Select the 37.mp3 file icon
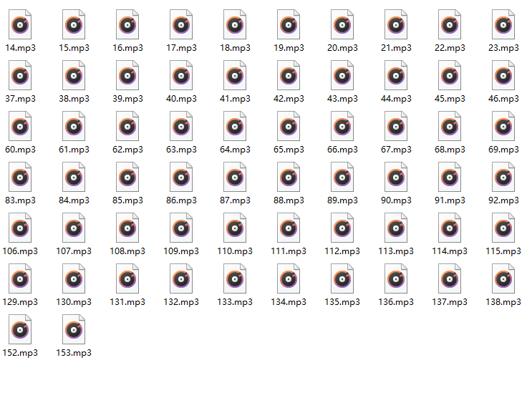 click(20, 75)
